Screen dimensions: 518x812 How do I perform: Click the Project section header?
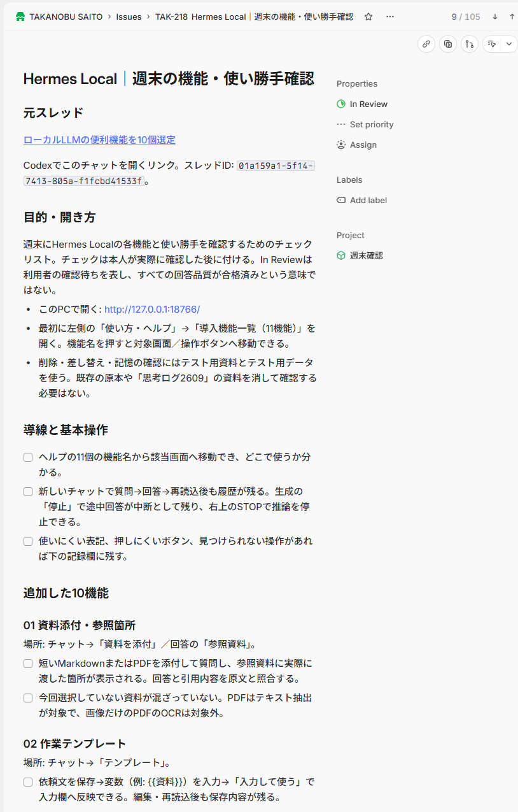351,235
